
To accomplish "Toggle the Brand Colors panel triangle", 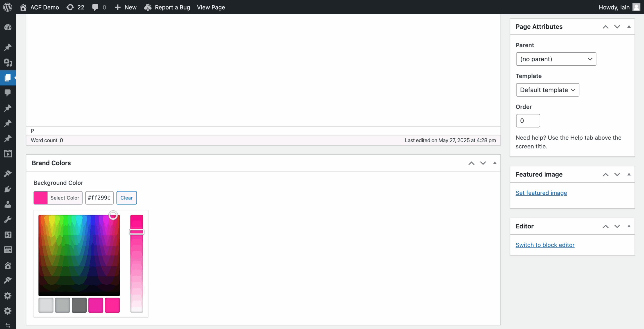I will coord(495,163).
